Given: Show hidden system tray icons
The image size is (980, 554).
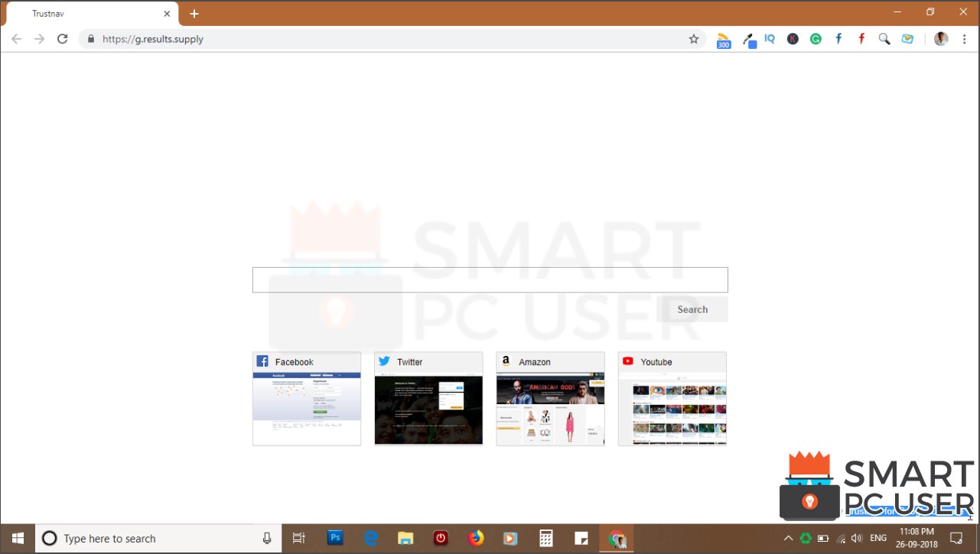Looking at the screenshot, I should (788, 539).
